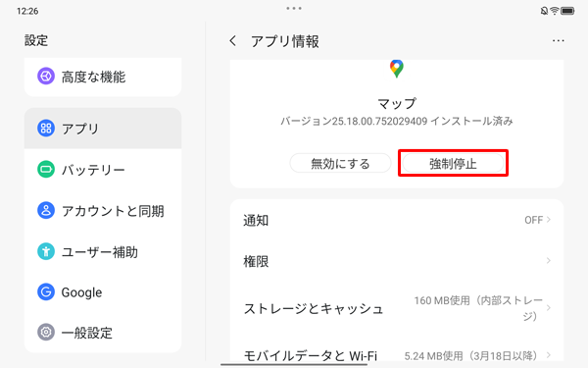
Task: Click the アプリ blue grid icon
Action: [x=46, y=128]
